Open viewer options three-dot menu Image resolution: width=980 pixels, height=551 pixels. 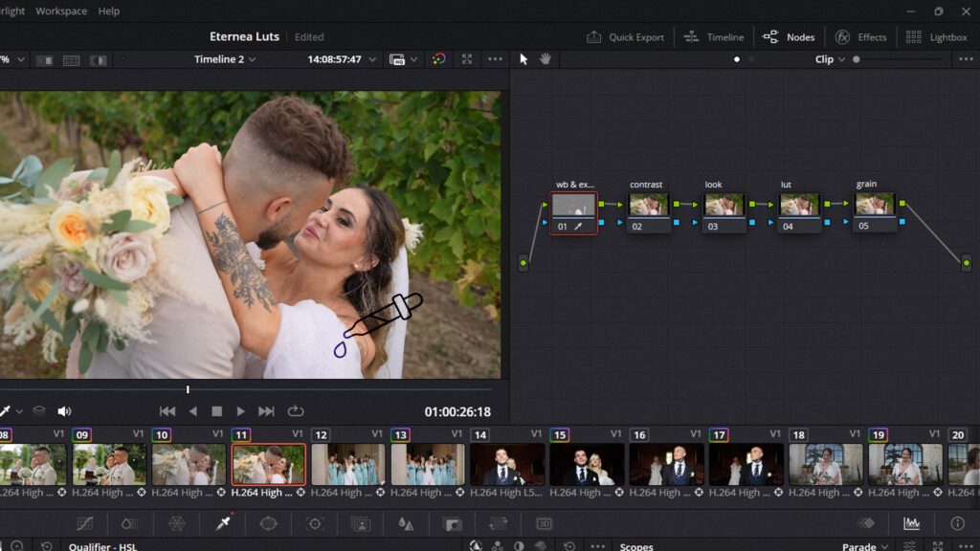(495, 59)
